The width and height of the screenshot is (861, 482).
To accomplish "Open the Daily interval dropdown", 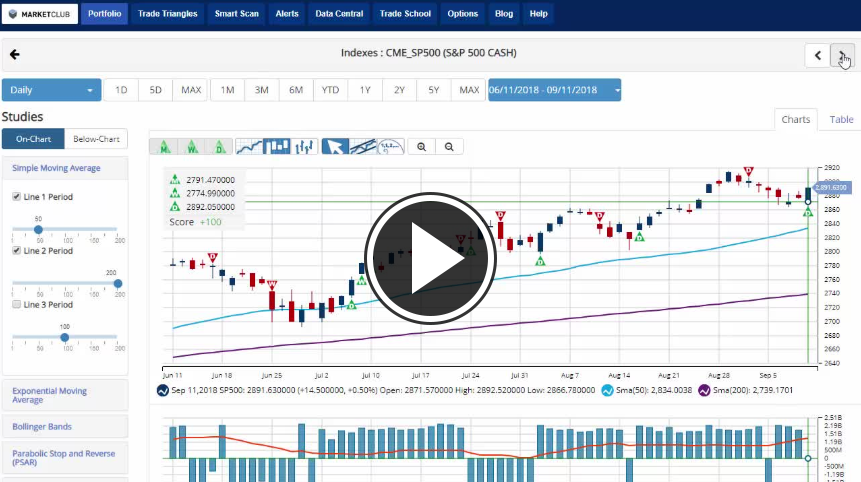I will pos(51,90).
